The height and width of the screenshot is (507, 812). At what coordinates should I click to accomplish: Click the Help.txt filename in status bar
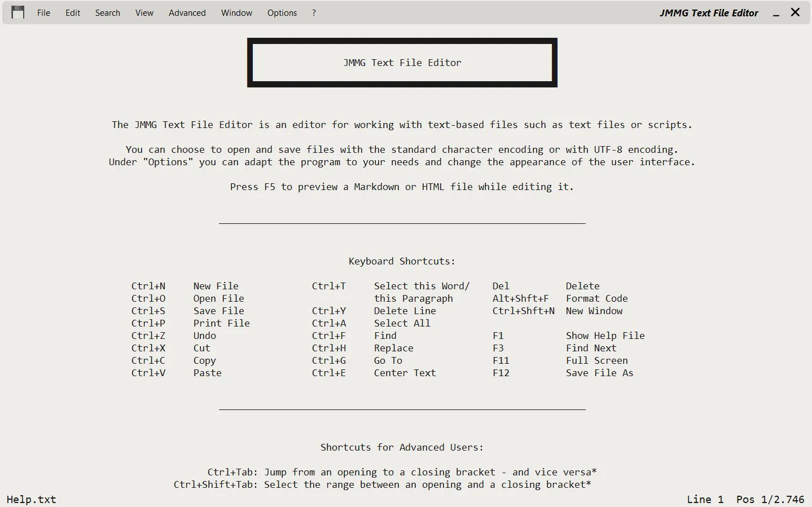point(32,500)
